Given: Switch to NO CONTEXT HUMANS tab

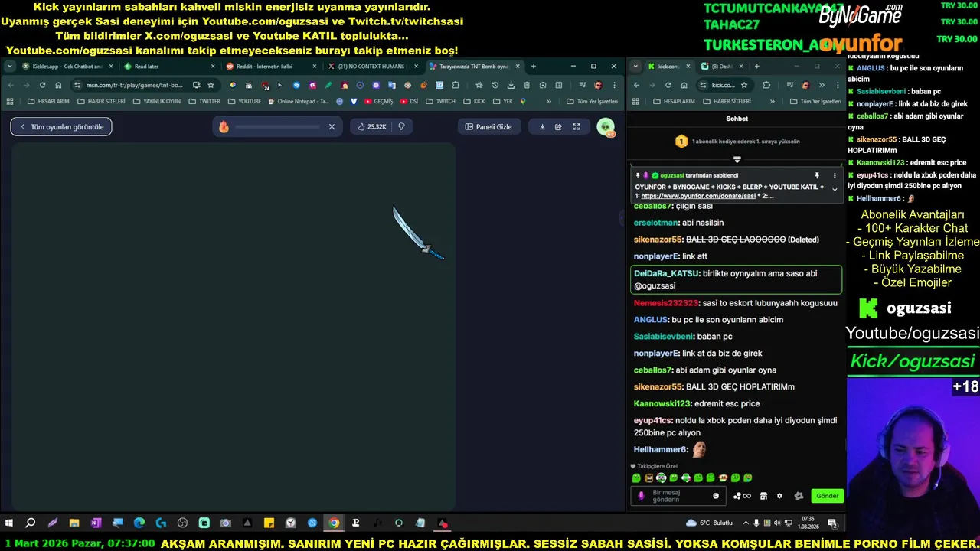Looking at the screenshot, I should 371,67.
